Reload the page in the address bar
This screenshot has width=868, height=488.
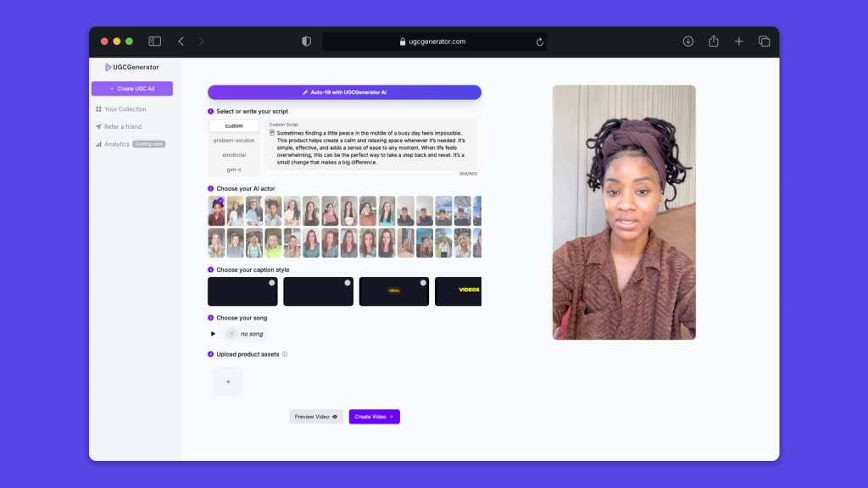point(540,42)
